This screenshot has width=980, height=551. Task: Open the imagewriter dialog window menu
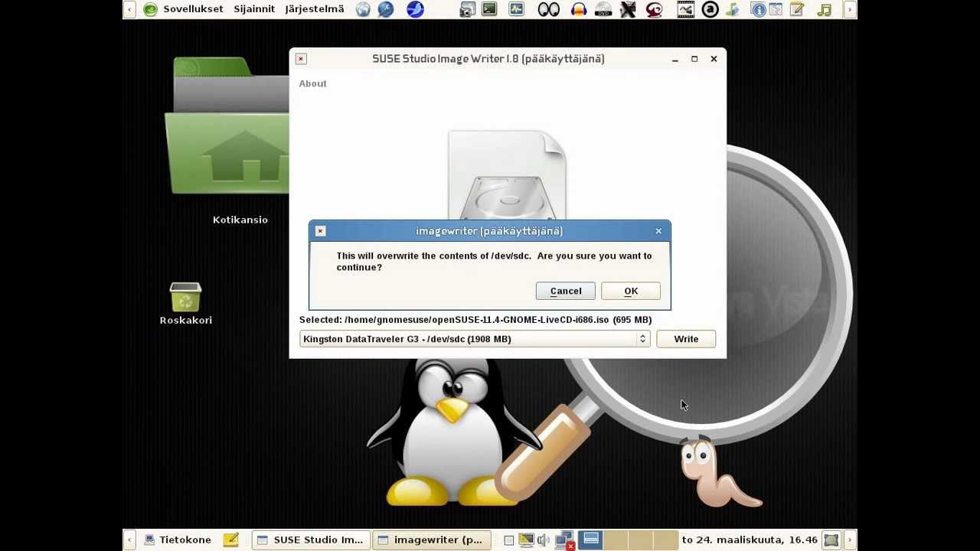pyautogui.click(x=320, y=230)
